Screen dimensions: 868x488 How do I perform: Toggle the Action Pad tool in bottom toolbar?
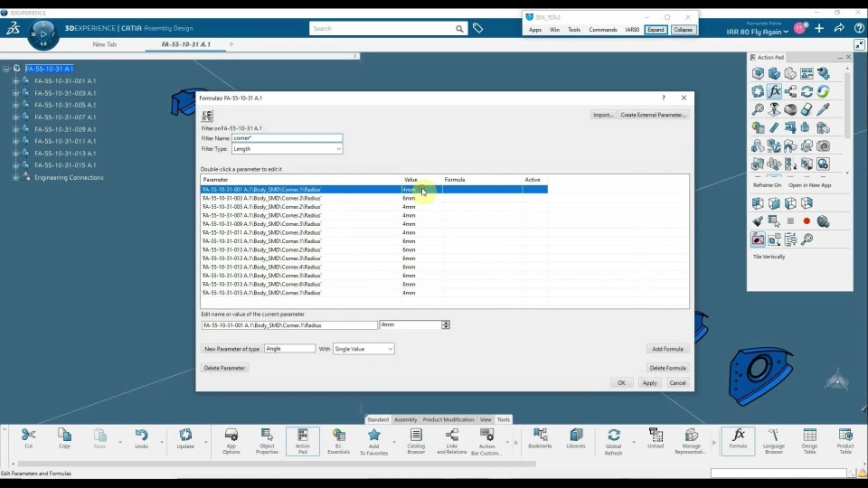click(x=303, y=441)
